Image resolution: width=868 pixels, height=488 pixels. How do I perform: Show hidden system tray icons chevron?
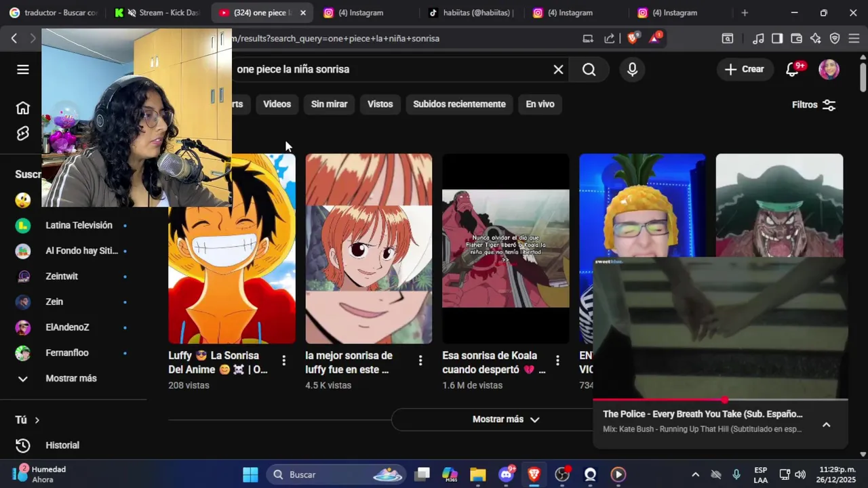point(695,474)
